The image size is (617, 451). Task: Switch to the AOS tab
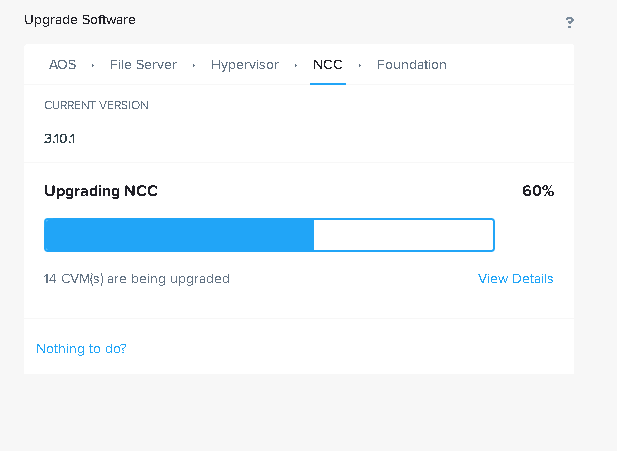[x=63, y=65]
